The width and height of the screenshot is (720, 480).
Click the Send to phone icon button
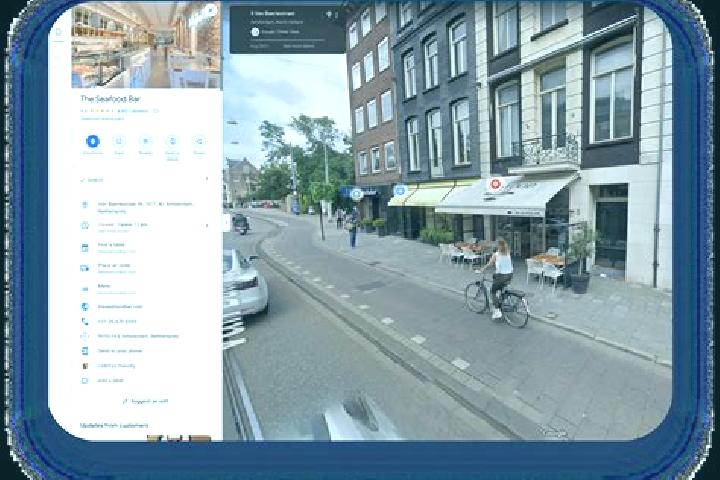click(172, 141)
